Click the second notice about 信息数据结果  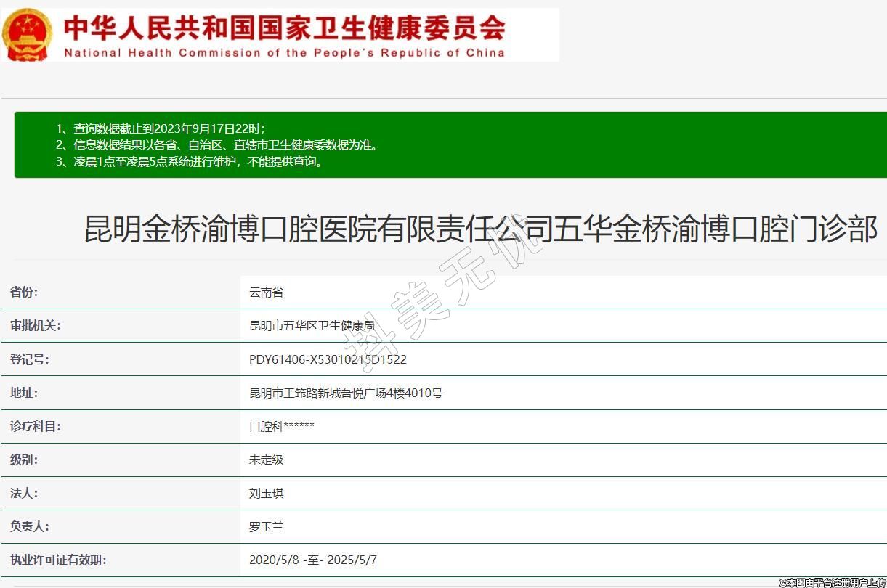pos(217,145)
